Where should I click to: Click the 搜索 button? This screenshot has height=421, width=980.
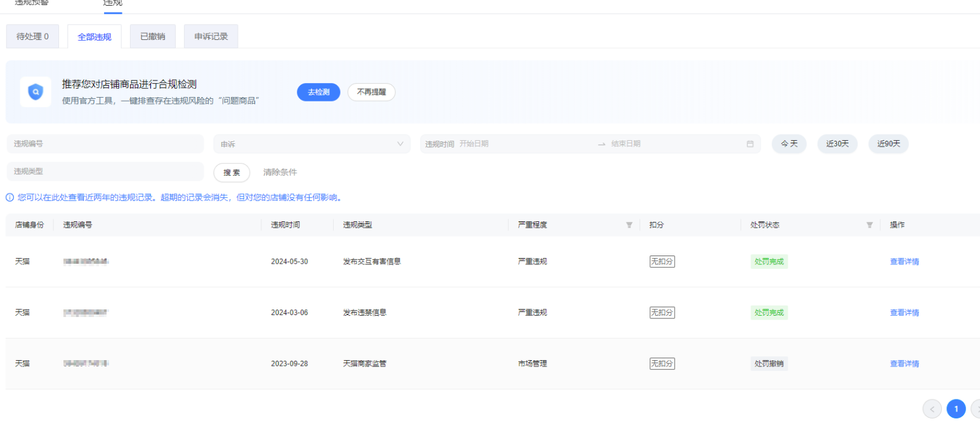pos(232,172)
